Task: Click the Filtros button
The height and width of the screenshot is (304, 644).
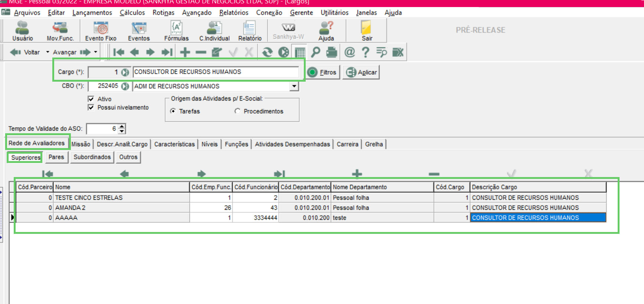Action: [323, 72]
